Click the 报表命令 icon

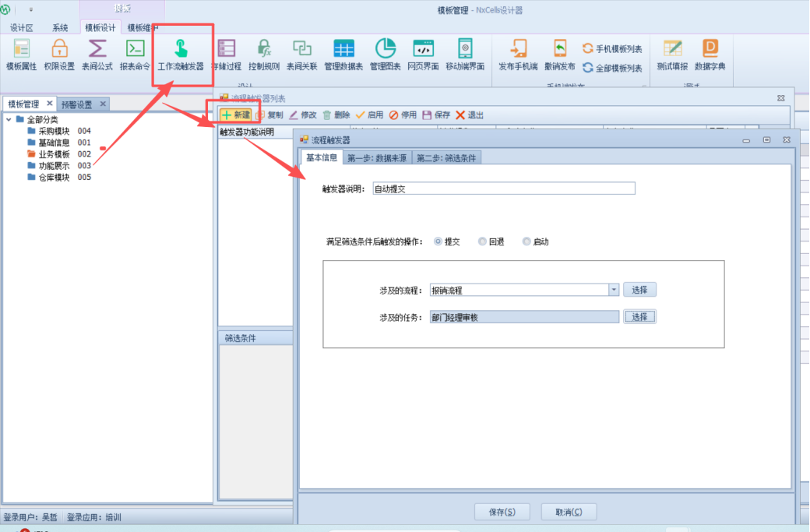tap(135, 54)
